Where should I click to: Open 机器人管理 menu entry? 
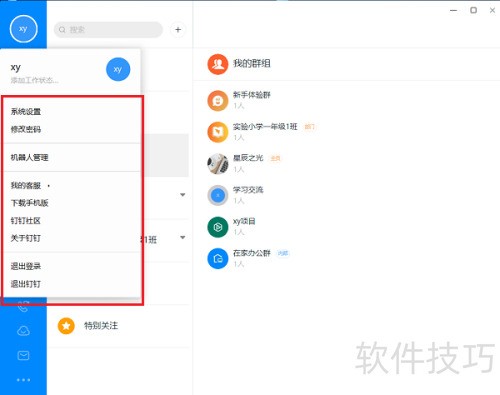click(30, 157)
